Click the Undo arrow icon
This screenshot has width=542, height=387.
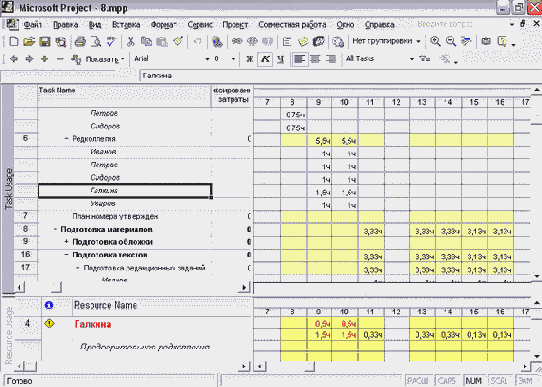pos(197,42)
